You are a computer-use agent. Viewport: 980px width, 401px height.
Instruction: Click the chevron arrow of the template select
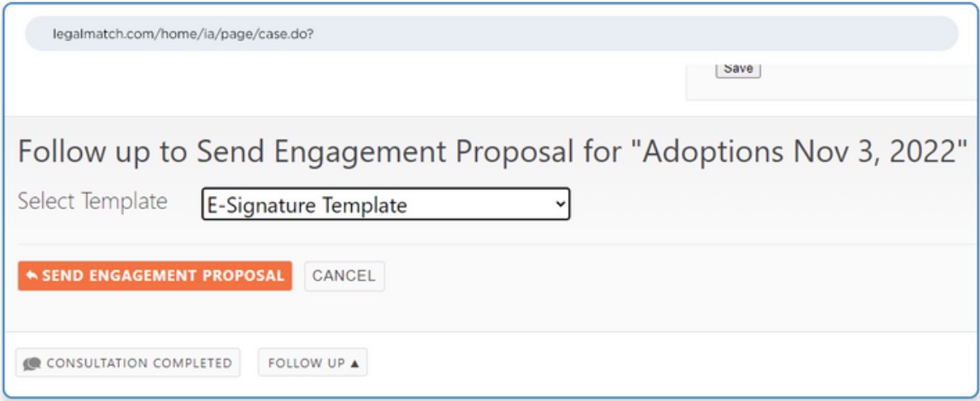[560, 204]
